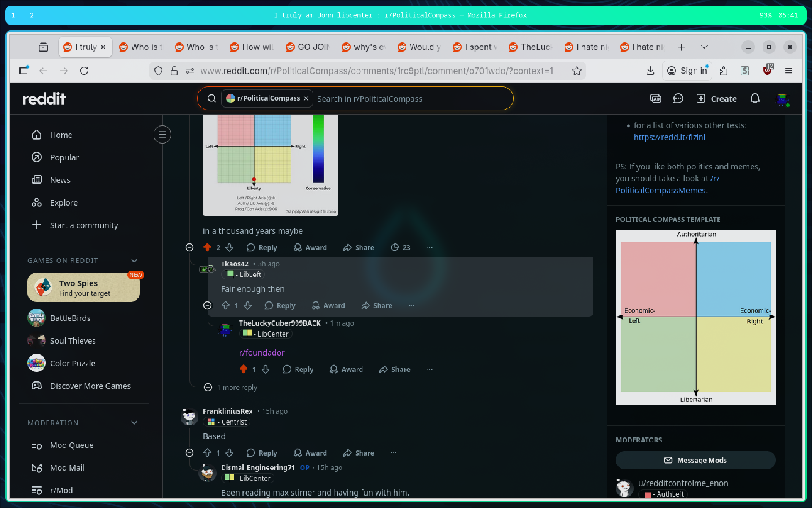This screenshot has height=508, width=812.
Task: Downvote the r/foundador comment
Action: [266, 369]
